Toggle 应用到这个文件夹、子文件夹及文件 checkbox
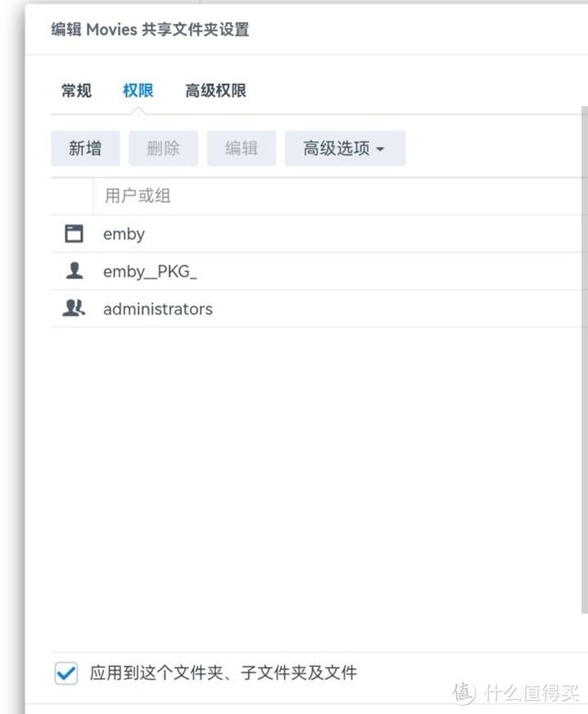The height and width of the screenshot is (714, 588). tap(66, 673)
